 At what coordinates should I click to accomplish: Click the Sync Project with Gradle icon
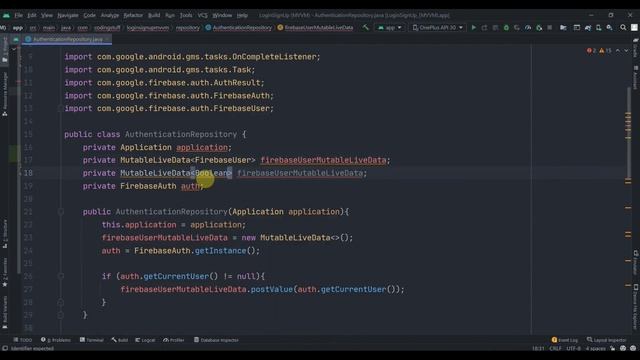tap(588, 27)
